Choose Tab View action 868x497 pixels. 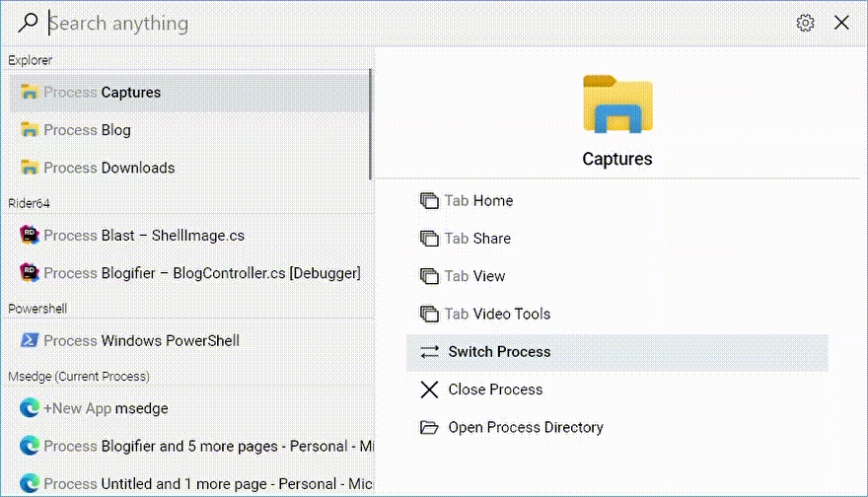617,276
